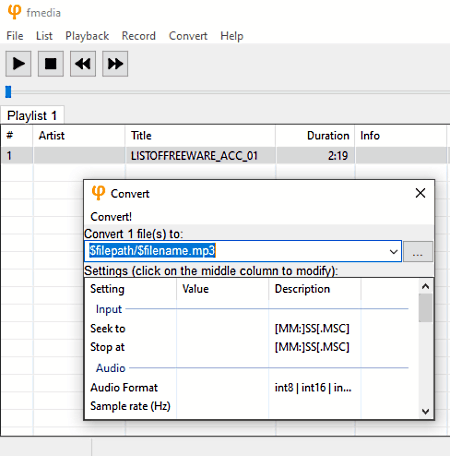Open the Record menu
Screen dimensions: 450x456
(x=139, y=36)
